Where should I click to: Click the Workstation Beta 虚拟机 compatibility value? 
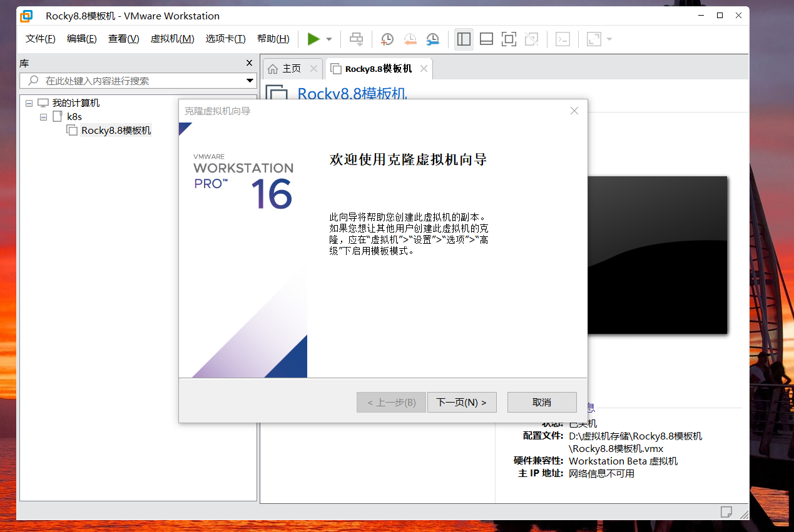[623, 461]
